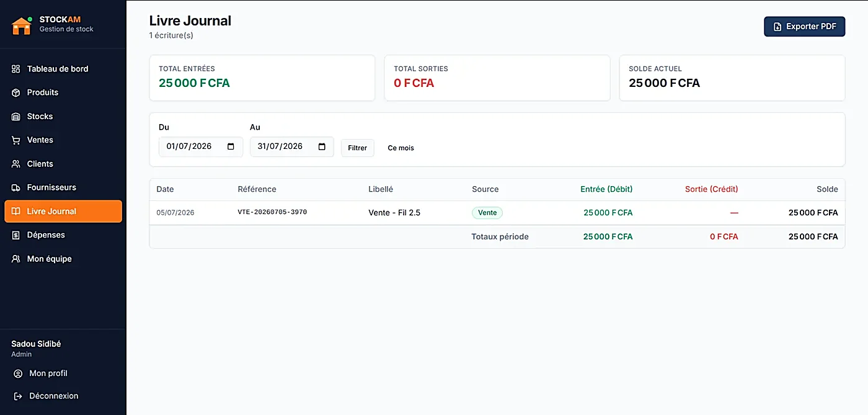Click the StockAM house logo icon

pyautogui.click(x=22, y=25)
